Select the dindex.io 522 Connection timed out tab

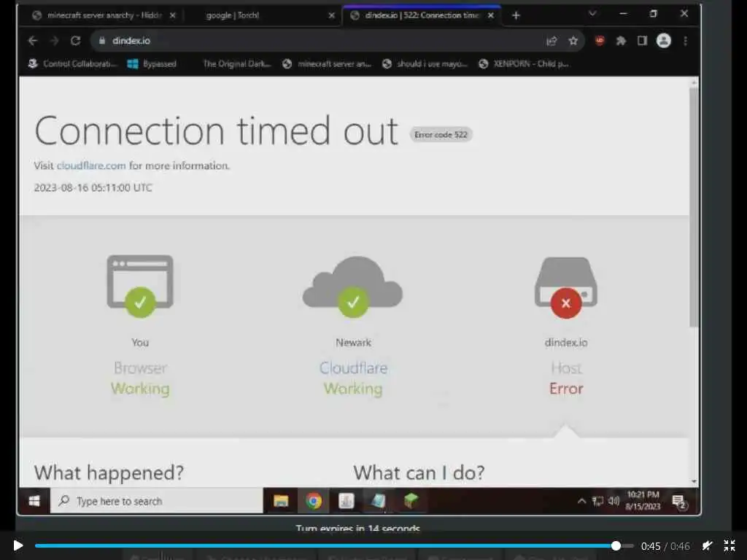click(421, 15)
